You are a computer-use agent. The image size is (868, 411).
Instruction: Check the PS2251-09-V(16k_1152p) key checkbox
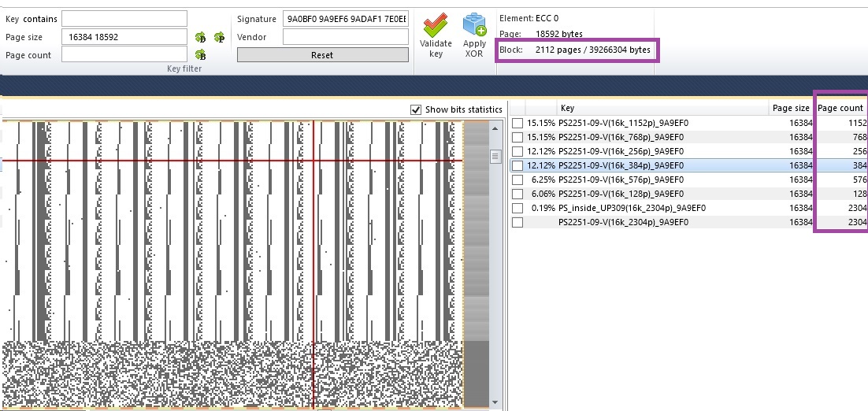517,124
